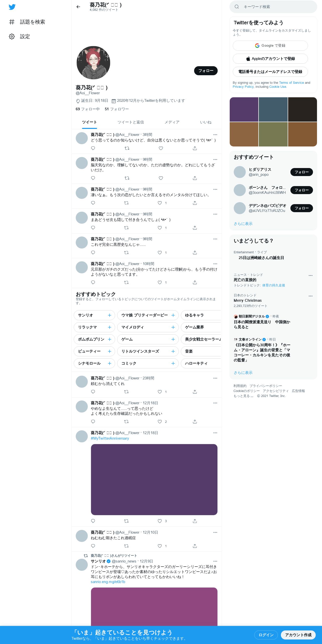Switch to the いいね tab
The width and height of the screenshot is (322, 644).
tap(206, 122)
